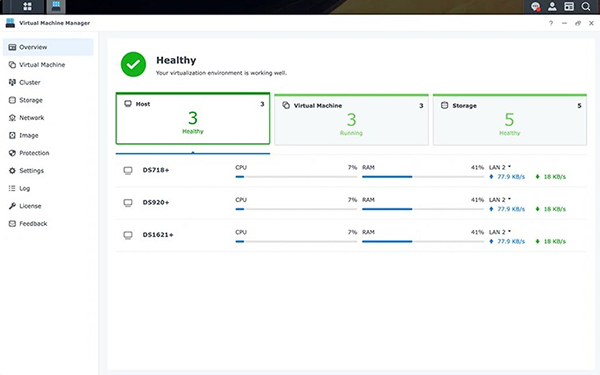
Task: Maximize the Virtual Machine Manager window
Action: 578,23
